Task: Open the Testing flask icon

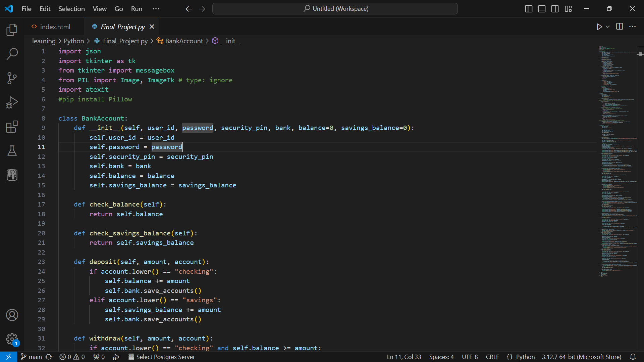Action: tap(12, 151)
